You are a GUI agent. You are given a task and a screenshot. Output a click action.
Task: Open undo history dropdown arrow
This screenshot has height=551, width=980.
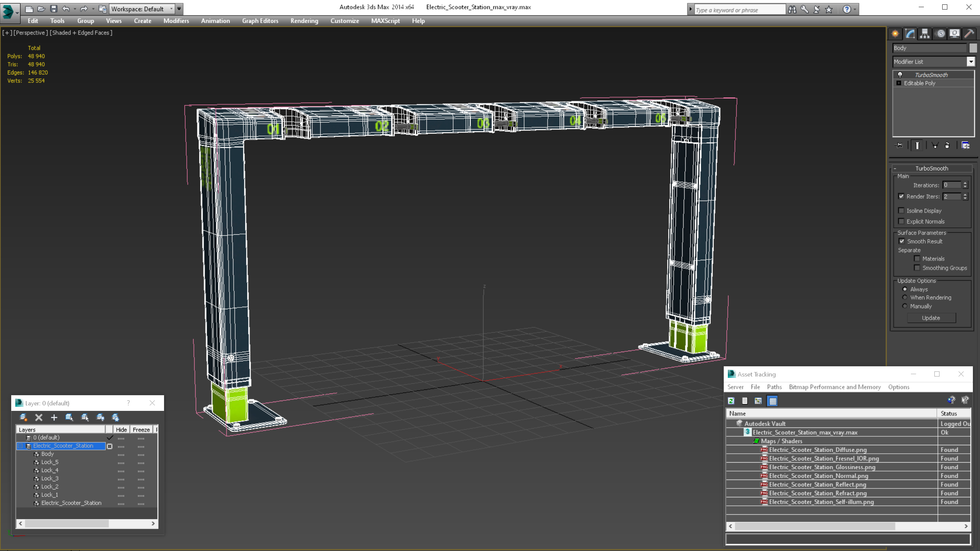(75, 9)
